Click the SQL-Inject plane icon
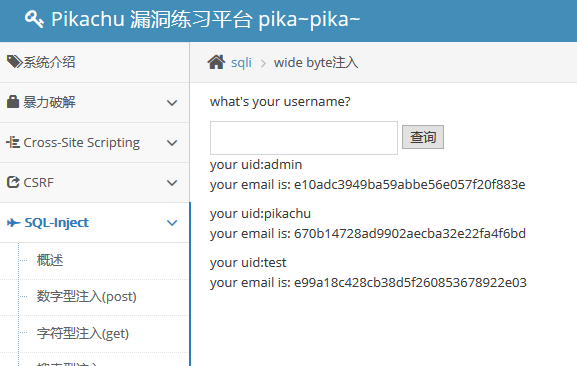This screenshot has width=577, height=366. click(14, 223)
